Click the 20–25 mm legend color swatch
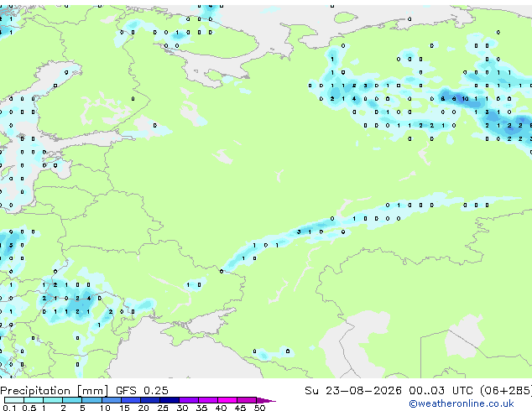 pyautogui.click(x=149, y=400)
